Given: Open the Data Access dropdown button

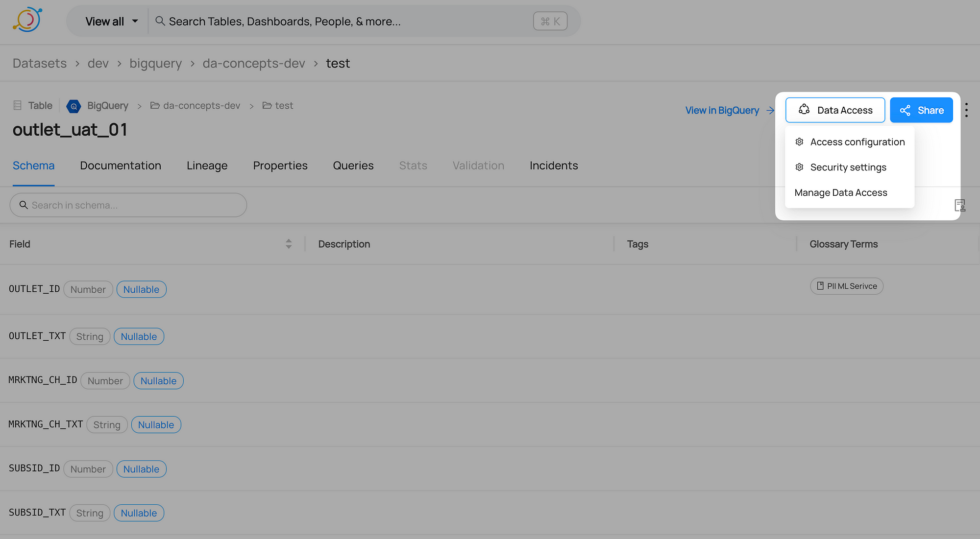Looking at the screenshot, I should 835,110.
